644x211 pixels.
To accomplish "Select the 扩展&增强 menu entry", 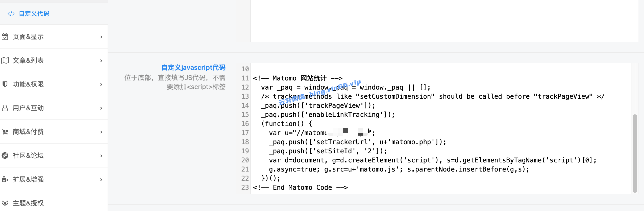I will pyautogui.click(x=54, y=179).
